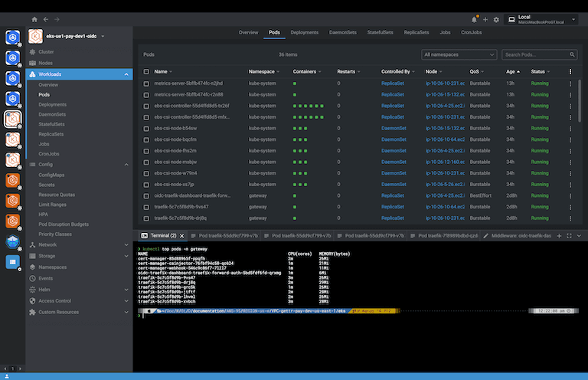This screenshot has height=380, width=588.
Task: Switch to the CronJobs tab
Action: pyautogui.click(x=472, y=33)
